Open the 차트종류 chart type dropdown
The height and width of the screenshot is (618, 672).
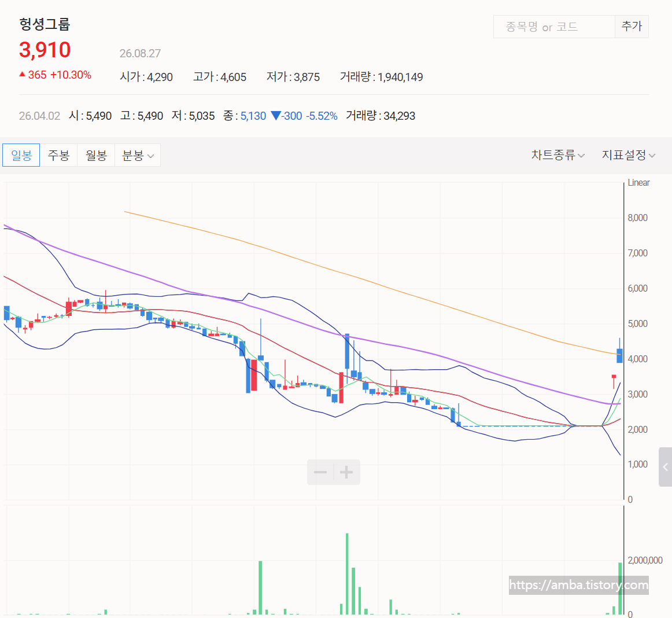tap(557, 155)
